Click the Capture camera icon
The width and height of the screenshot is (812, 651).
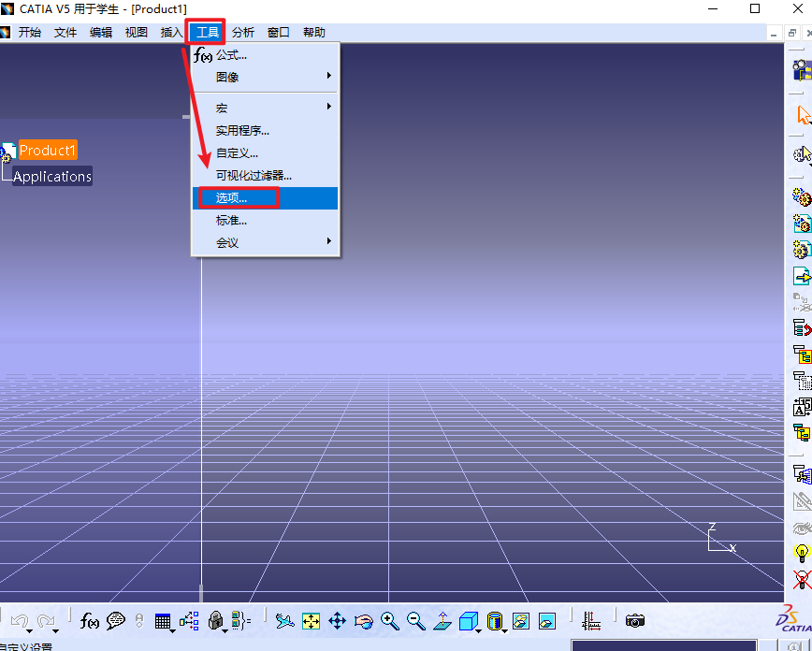point(635,620)
